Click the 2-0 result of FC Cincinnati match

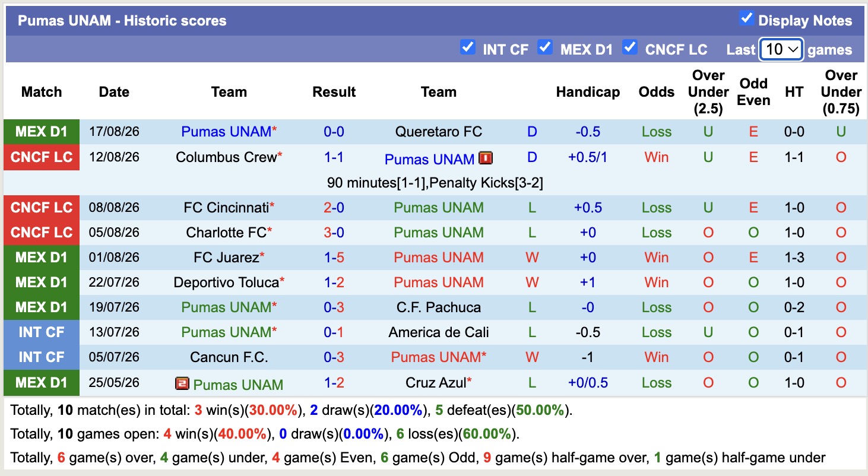pos(334,208)
